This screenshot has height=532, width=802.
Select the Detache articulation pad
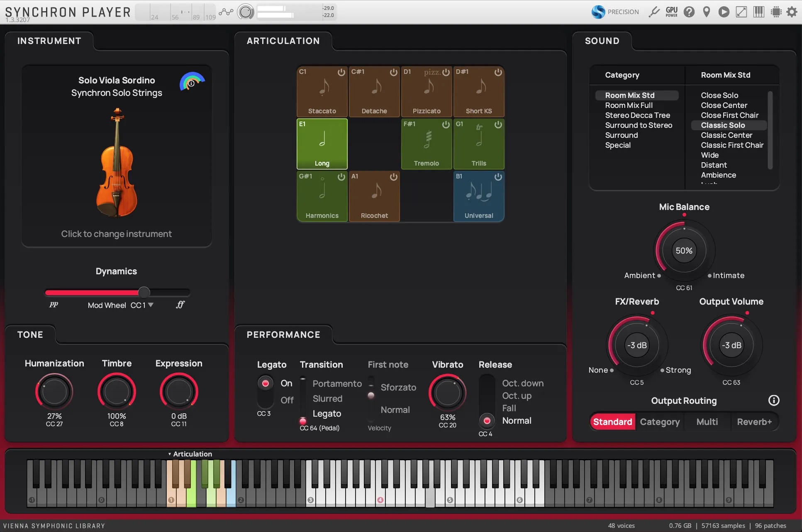374,91
